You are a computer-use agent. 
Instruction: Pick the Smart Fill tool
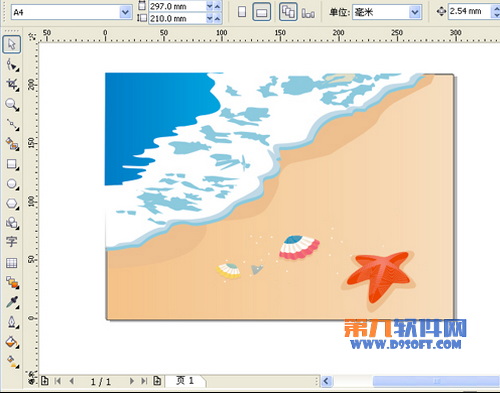click(x=12, y=144)
